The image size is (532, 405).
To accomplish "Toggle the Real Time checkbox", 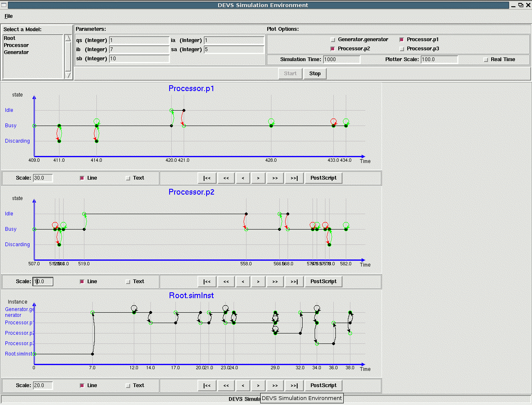I will (x=485, y=60).
